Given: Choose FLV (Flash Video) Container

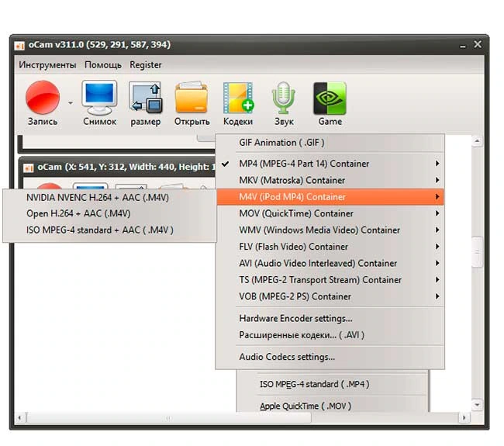Looking at the screenshot, I should pyautogui.click(x=330, y=247).
